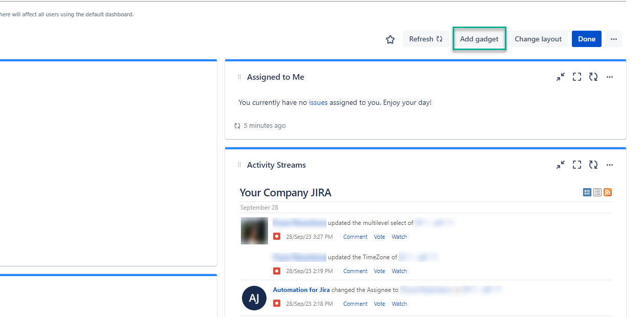The image size is (644, 317).
Task: Click the Refresh dashboard button
Action: coord(426,39)
